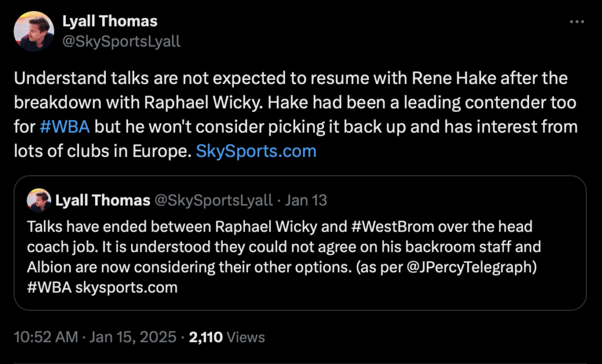The height and width of the screenshot is (364, 602).
Task: Click the quoted tweet's @SkySportsLyall handle
Action: (213, 201)
